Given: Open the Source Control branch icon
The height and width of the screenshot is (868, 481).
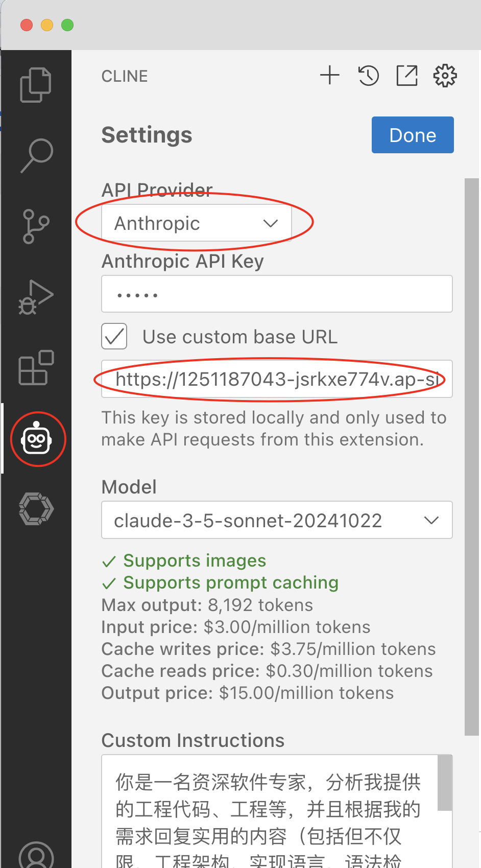Looking at the screenshot, I should [36, 226].
